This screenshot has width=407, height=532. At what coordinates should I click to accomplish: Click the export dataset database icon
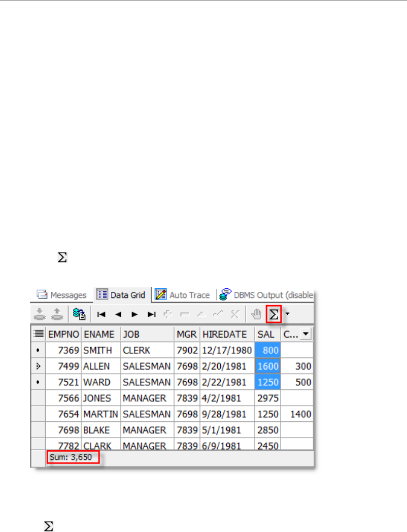[x=79, y=314]
